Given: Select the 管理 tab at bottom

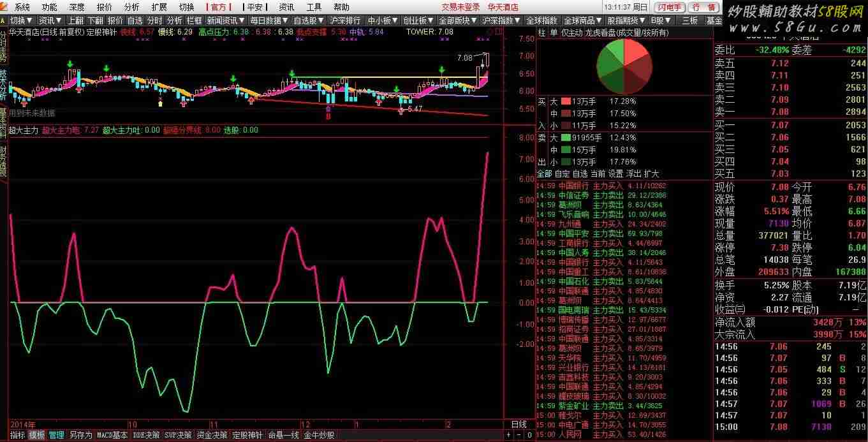Looking at the screenshot, I should 56,436.
